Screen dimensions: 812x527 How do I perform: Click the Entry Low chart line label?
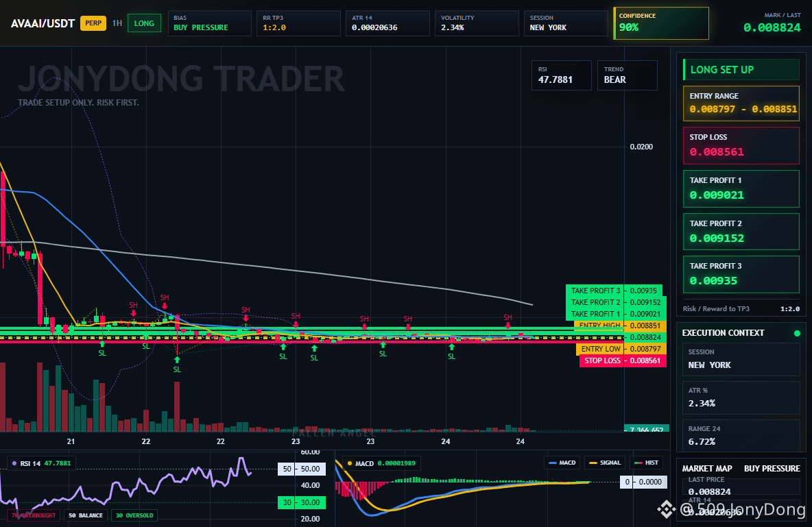tap(600, 349)
